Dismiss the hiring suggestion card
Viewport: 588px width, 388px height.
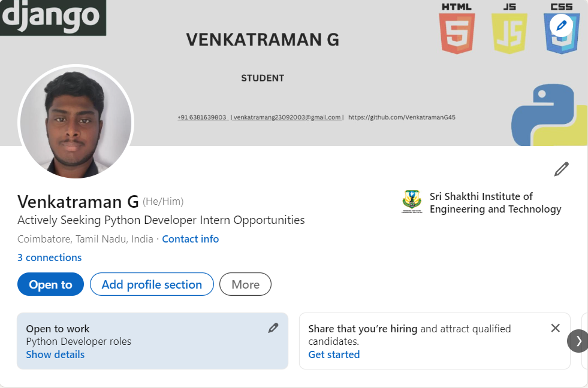(x=555, y=328)
